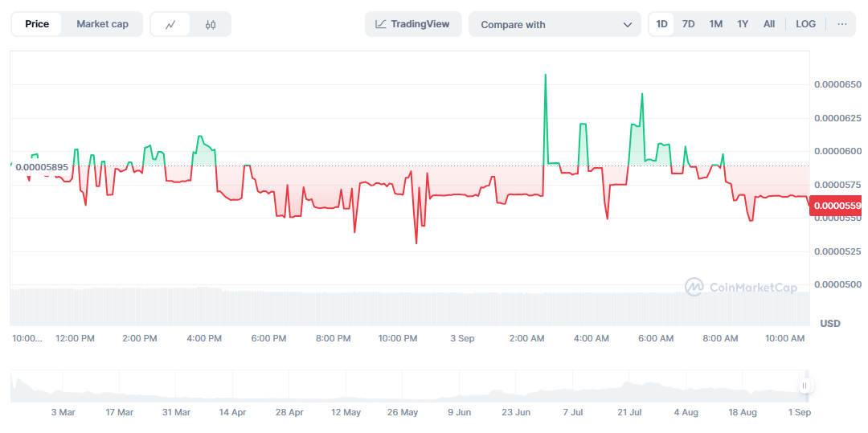Select the 1Y time range
This screenshot has width=868, height=433.
[743, 24]
